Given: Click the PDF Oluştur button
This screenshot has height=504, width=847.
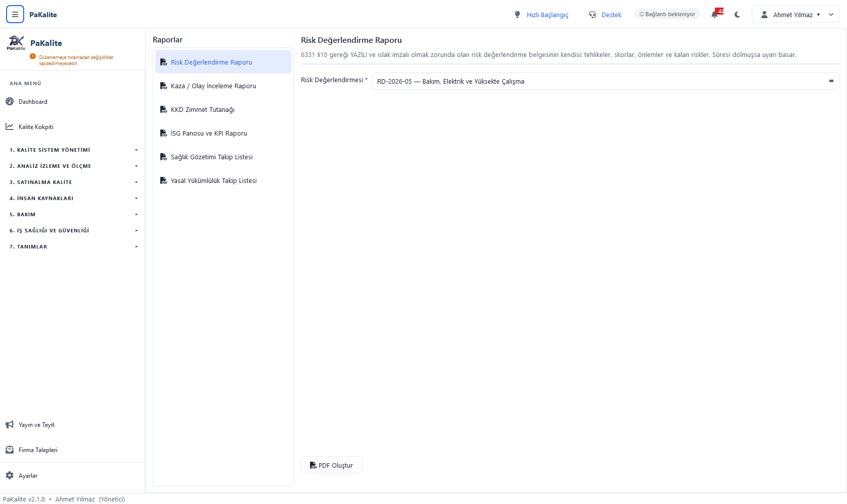Looking at the screenshot, I should pyautogui.click(x=332, y=465).
